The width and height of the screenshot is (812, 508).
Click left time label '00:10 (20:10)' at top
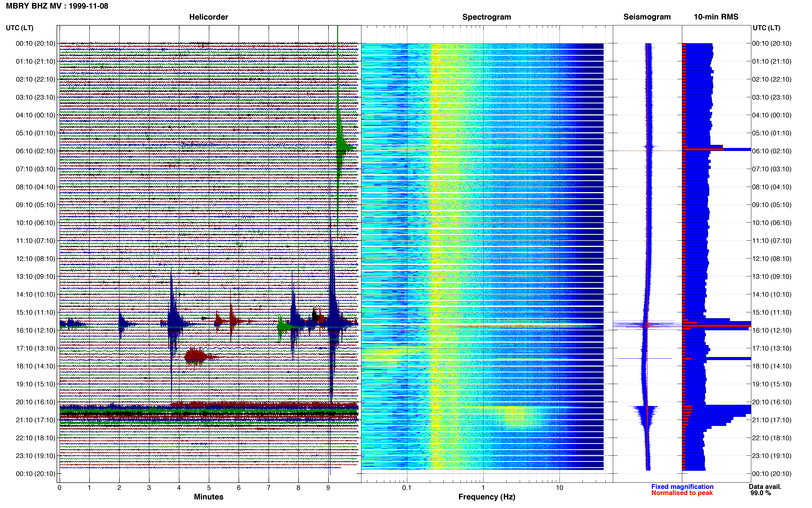36,43
